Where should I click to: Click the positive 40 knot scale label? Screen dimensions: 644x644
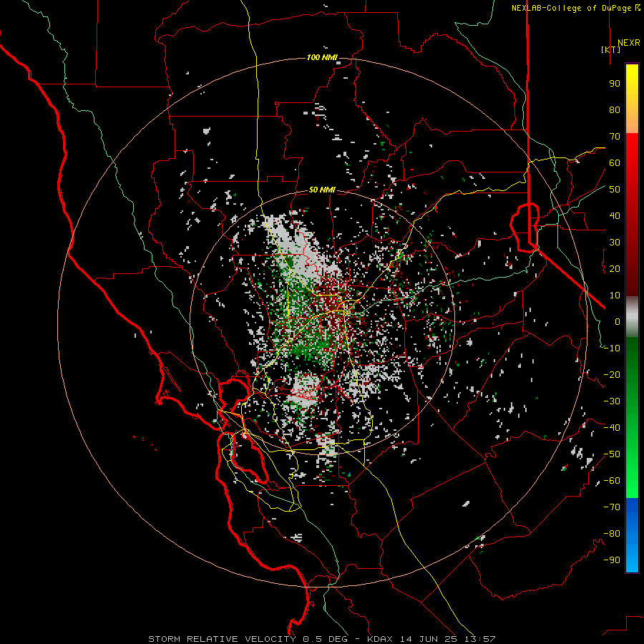(x=615, y=216)
